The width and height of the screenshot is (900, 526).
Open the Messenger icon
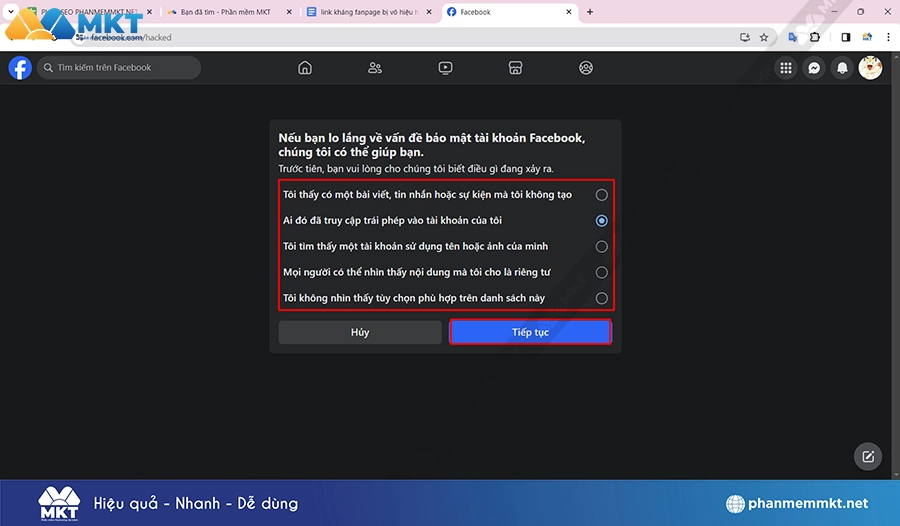click(814, 68)
